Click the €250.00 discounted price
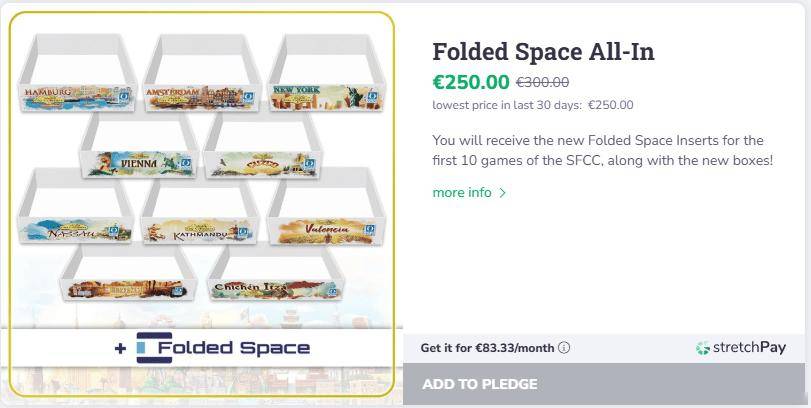Viewport: 811px width, 408px height. coord(470,82)
